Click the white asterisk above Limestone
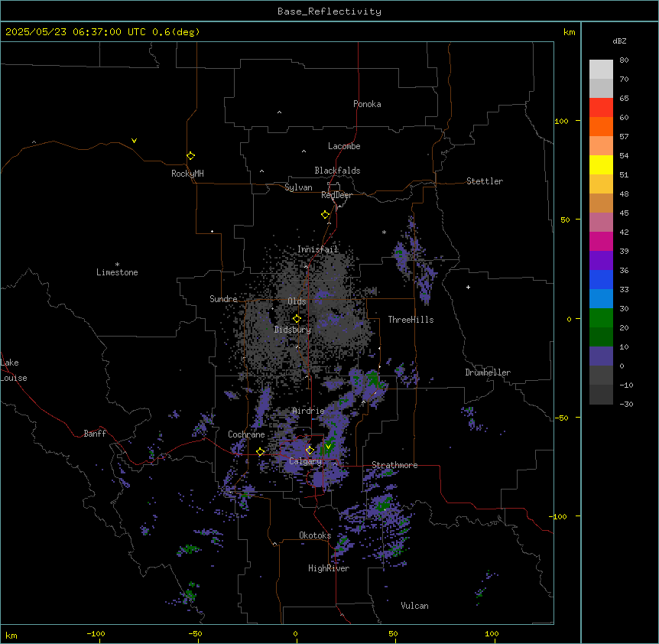659x644 pixels. (117, 265)
